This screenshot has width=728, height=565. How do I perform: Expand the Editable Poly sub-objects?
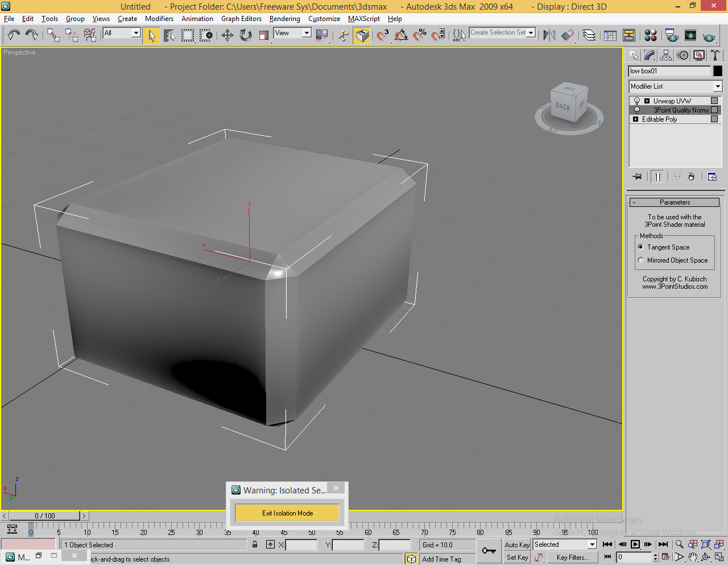tap(635, 119)
